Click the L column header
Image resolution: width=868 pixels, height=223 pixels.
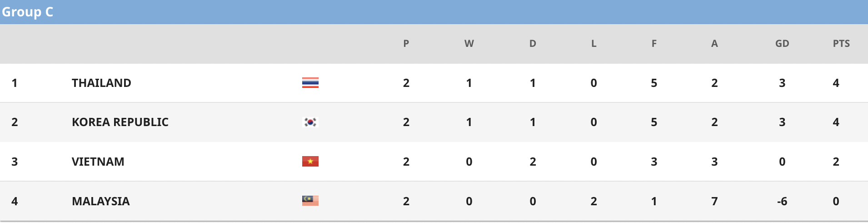(x=594, y=44)
